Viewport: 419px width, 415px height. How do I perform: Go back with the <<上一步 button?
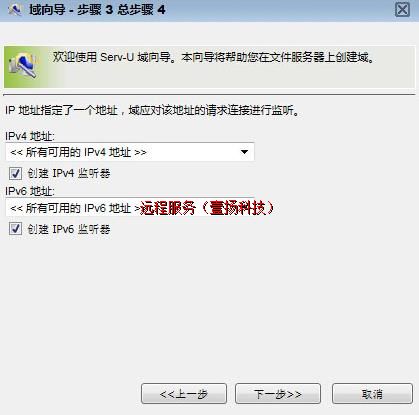(x=184, y=394)
